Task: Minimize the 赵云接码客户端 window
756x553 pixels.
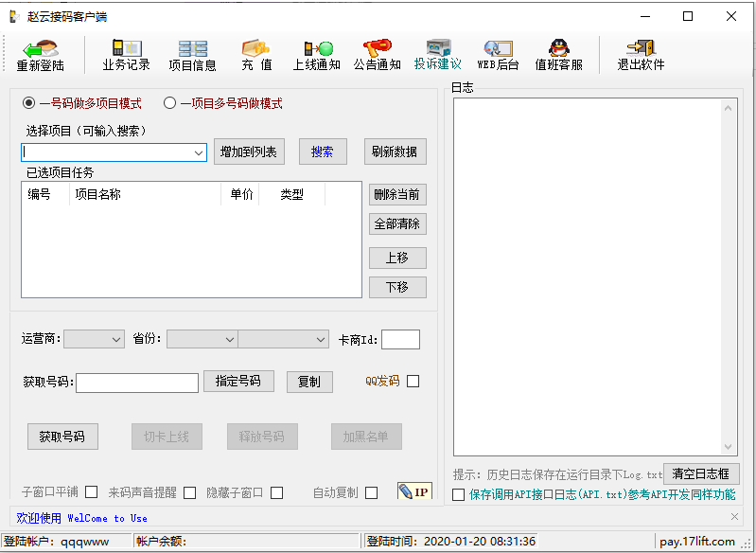Action: (x=645, y=16)
